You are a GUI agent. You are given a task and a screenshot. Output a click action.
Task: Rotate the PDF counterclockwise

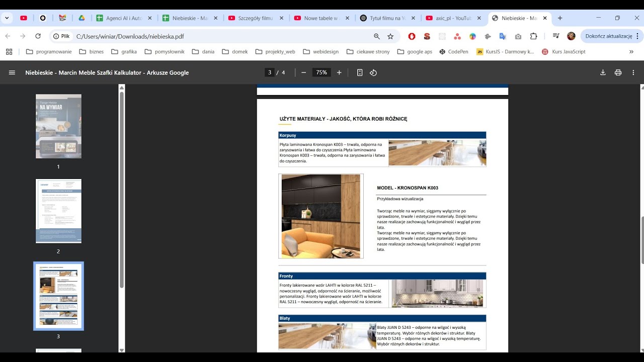click(373, 72)
